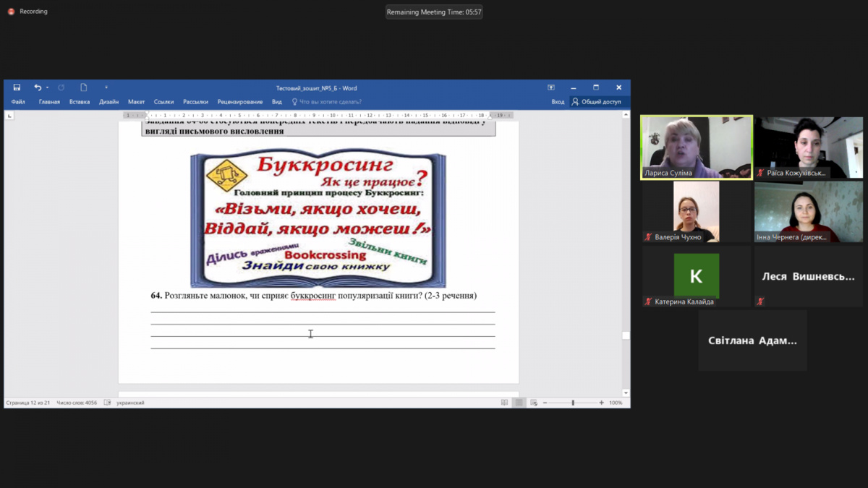The width and height of the screenshot is (868, 488).
Task: Switch to Read Mode view in the status bar
Action: pos(504,403)
